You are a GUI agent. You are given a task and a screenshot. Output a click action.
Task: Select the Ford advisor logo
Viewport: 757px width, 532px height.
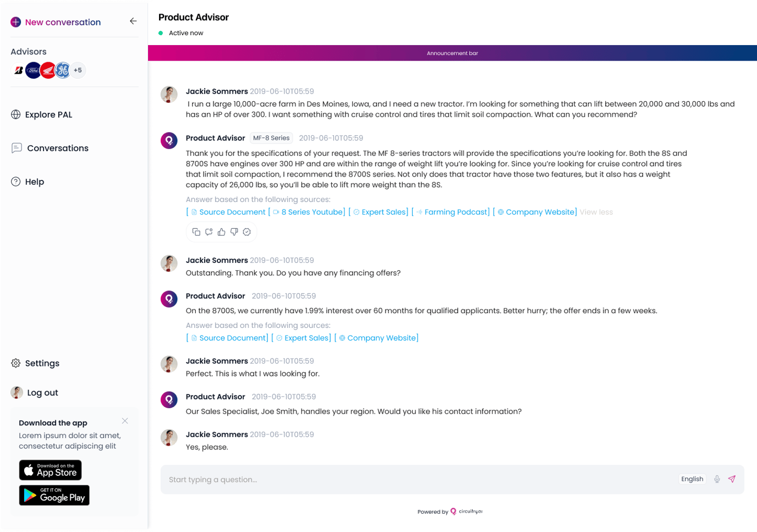click(x=33, y=70)
